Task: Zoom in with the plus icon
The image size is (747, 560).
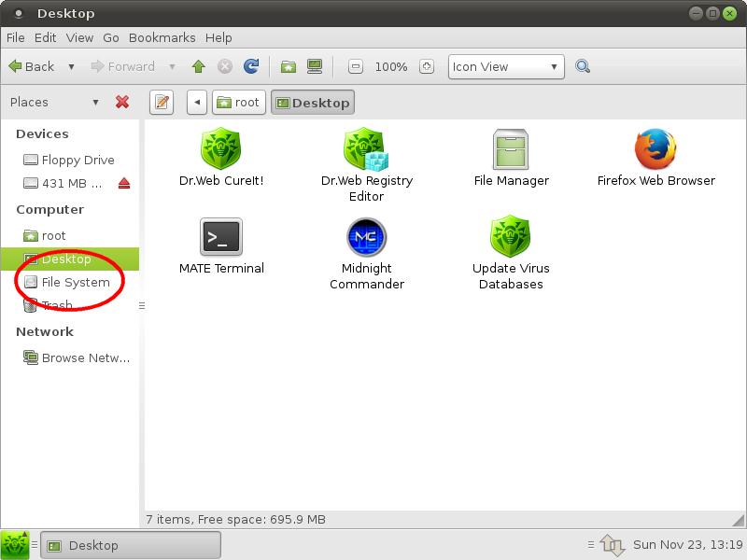Action: coord(427,66)
